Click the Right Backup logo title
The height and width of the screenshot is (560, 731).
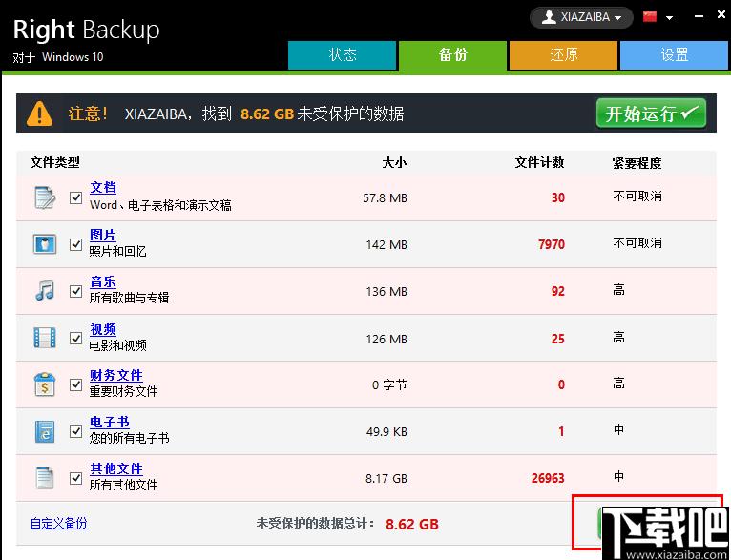tap(86, 31)
